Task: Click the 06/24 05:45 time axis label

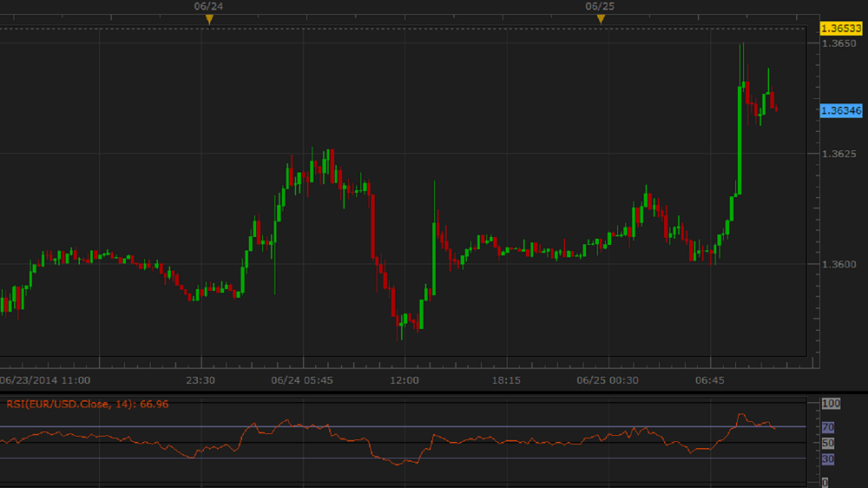Action: 303,380
